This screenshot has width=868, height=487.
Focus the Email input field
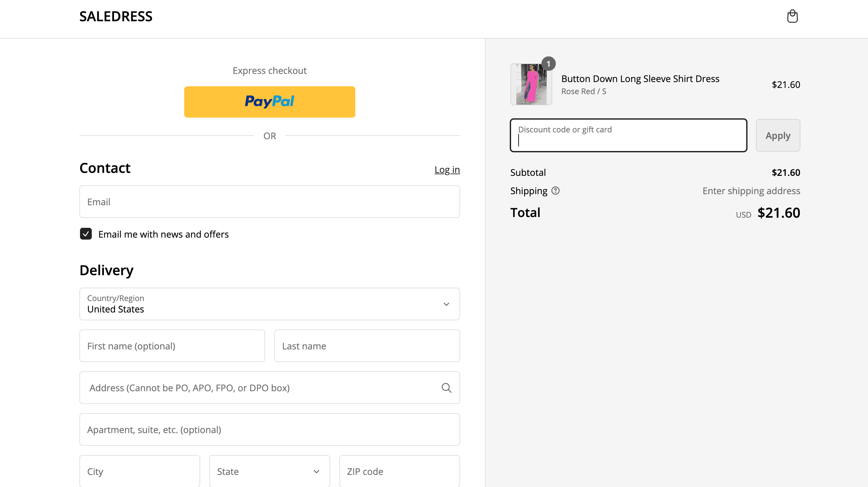[x=269, y=202]
